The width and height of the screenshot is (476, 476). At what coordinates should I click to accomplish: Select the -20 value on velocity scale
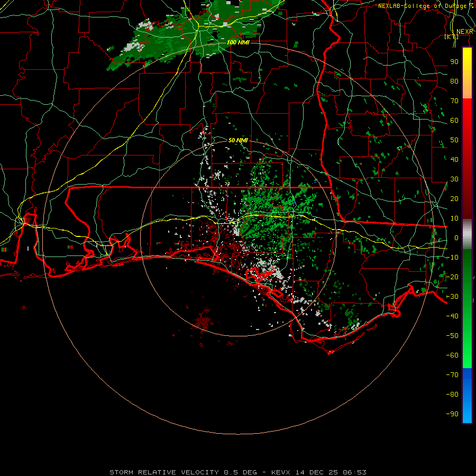pyautogui.click(x=452, y=277)
